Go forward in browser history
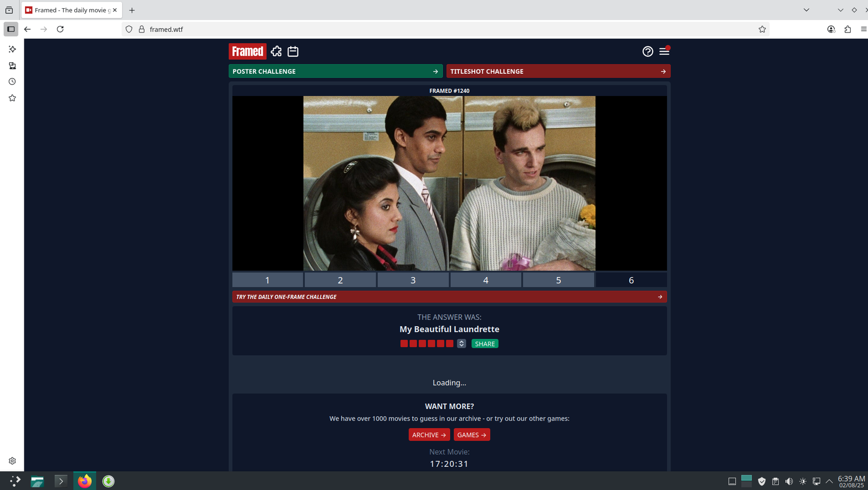Viewport: 868px width, 490px height. click(x=44, y=29)
